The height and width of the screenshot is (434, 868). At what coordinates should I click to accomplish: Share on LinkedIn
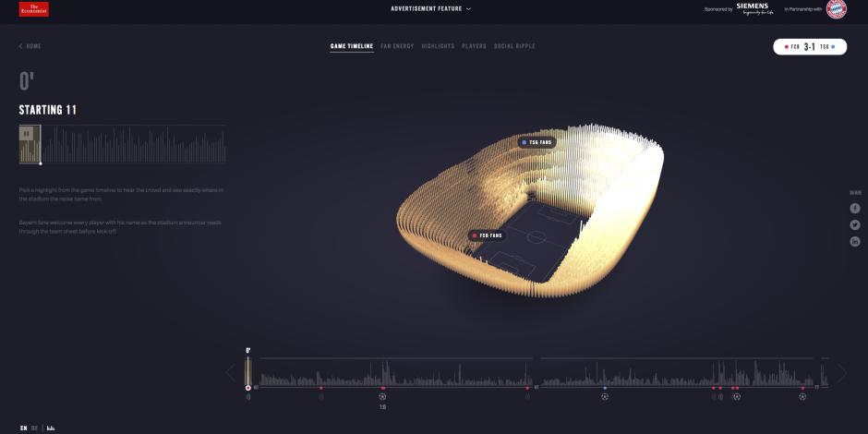(855, 241)
